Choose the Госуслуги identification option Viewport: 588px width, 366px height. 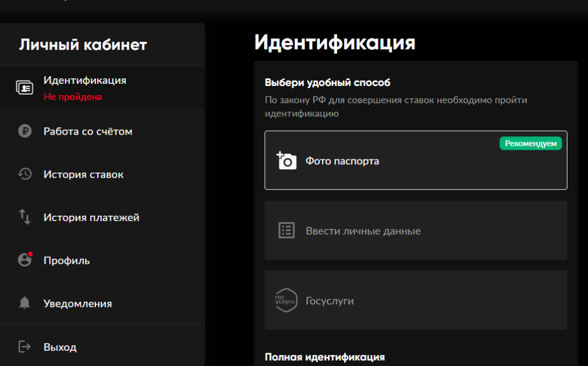tap(330, 301)
